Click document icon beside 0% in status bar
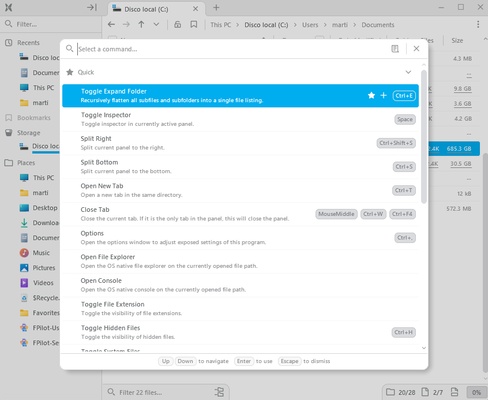The width and height of the screenshot is (488, 400). point(454,392)
